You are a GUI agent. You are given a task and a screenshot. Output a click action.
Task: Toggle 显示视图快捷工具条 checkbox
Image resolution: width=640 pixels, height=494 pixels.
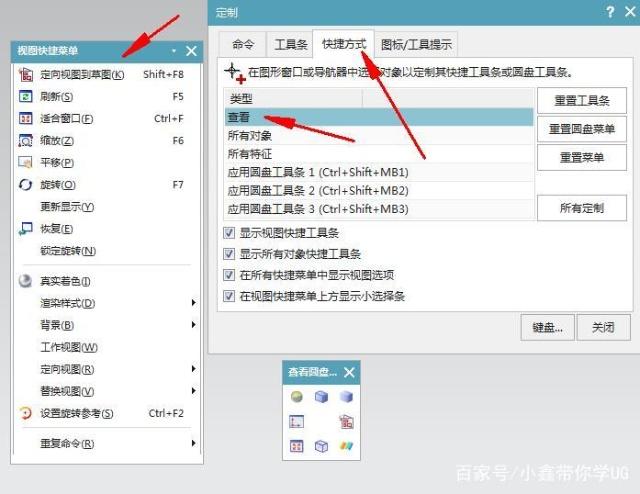(x=230, y=233)
